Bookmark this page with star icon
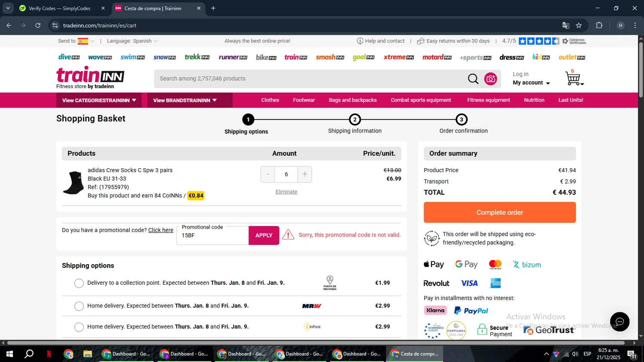 (x=579, y=25)
